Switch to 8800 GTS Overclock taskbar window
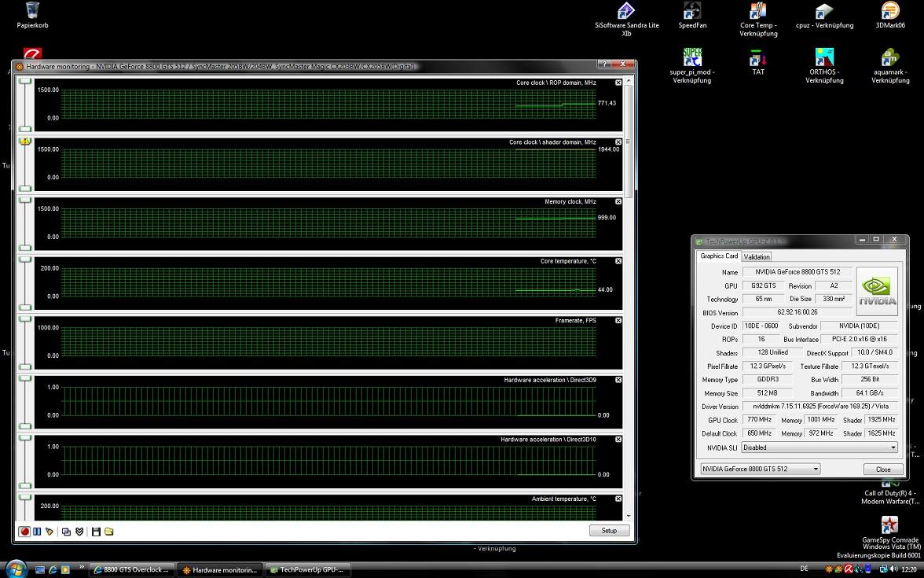This screenshot has height=578, width=924. coord(130,569)
